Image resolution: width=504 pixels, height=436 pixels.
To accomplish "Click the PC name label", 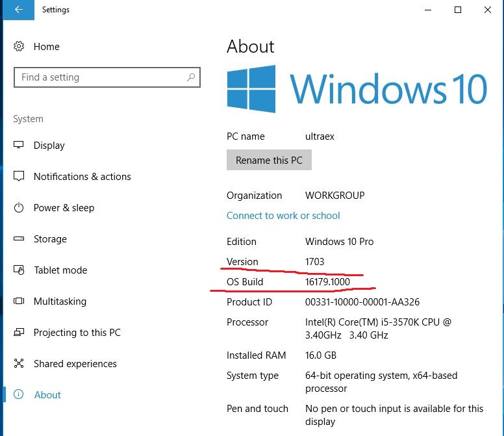I will 246,136.
